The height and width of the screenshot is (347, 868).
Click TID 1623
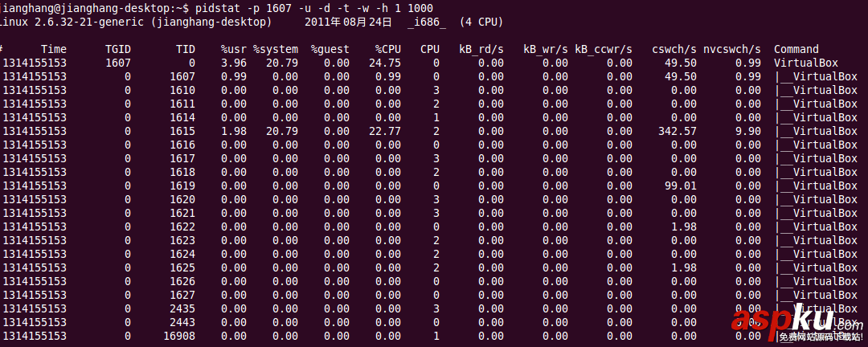(182, 240)
